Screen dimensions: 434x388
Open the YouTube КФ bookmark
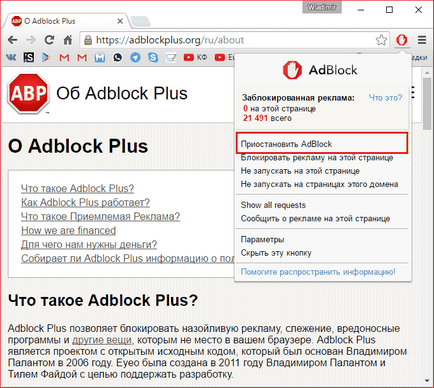(195, 58)
